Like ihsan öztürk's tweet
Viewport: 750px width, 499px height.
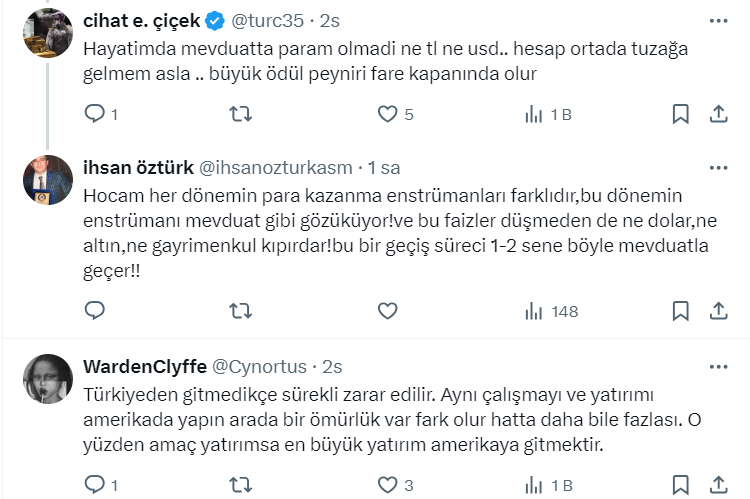pyautogui.click(x=387, y=311)
